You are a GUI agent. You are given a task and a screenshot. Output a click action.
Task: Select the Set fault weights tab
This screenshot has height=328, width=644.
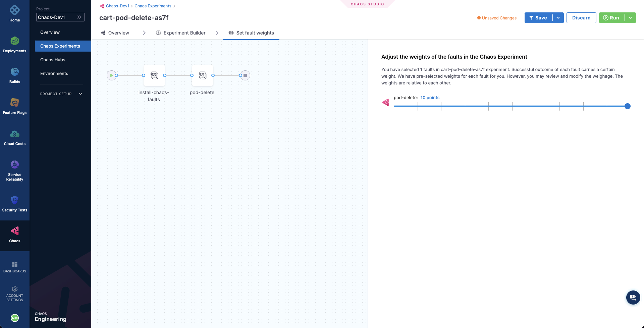click(x=251, y=33)
